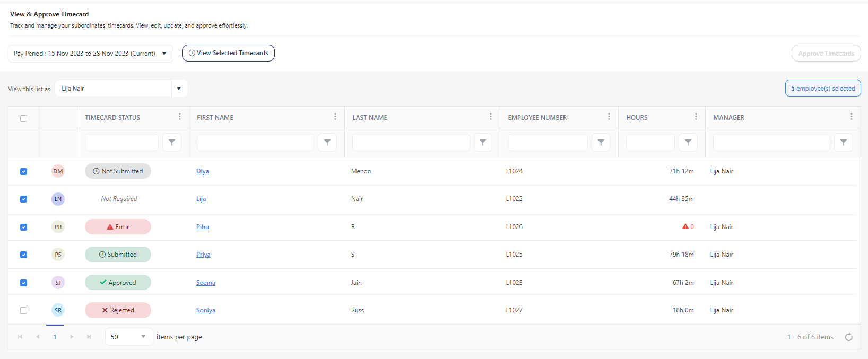Click the DM avatar for Diya Menon
Image resolution: width=868 pixels, height=359 pixels.
(x=58, y=171)
